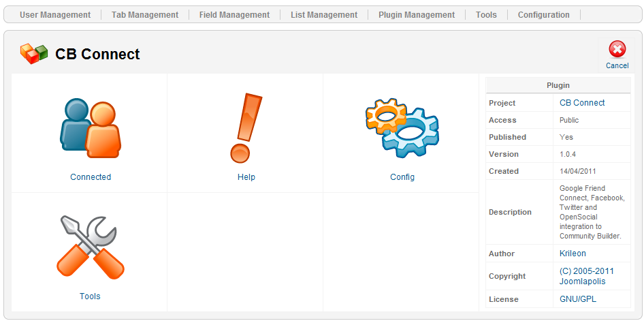Click the Connected text link

[91, 177]
